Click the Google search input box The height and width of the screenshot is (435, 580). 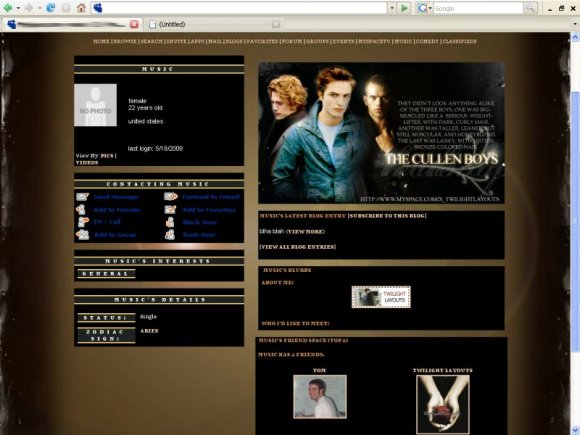pyautogui.click(x=478, y=8)
